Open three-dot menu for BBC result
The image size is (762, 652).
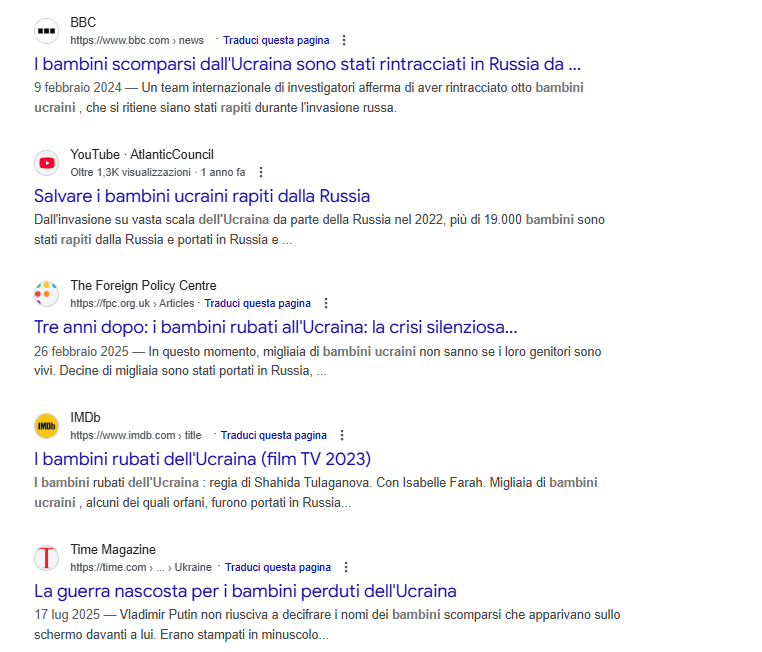click(345, 41)
